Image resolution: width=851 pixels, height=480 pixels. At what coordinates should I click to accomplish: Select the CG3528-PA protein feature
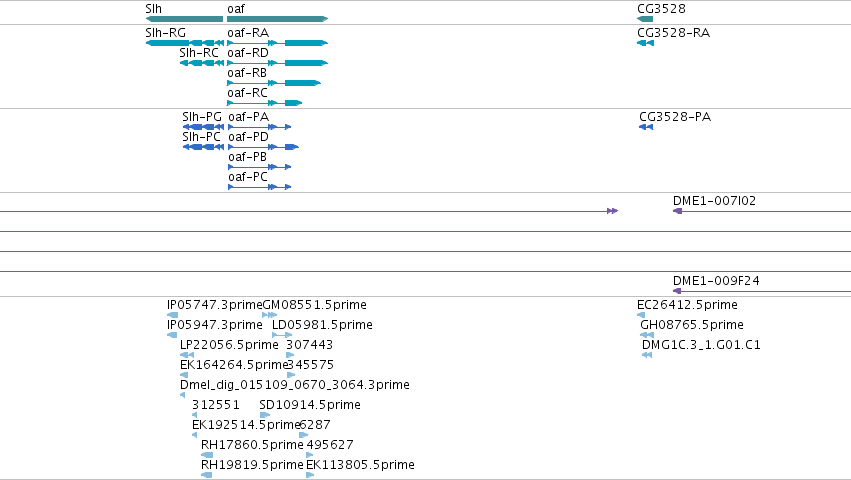pos(646,127)
